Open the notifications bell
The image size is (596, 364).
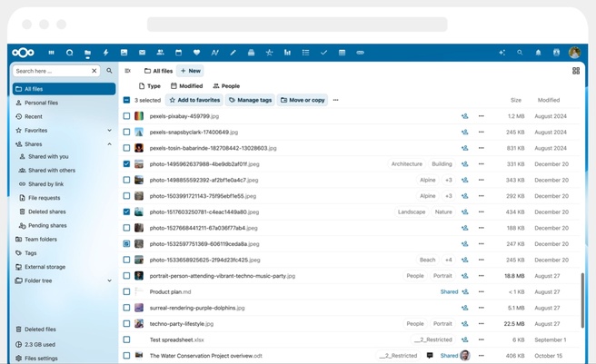(538, 53)
